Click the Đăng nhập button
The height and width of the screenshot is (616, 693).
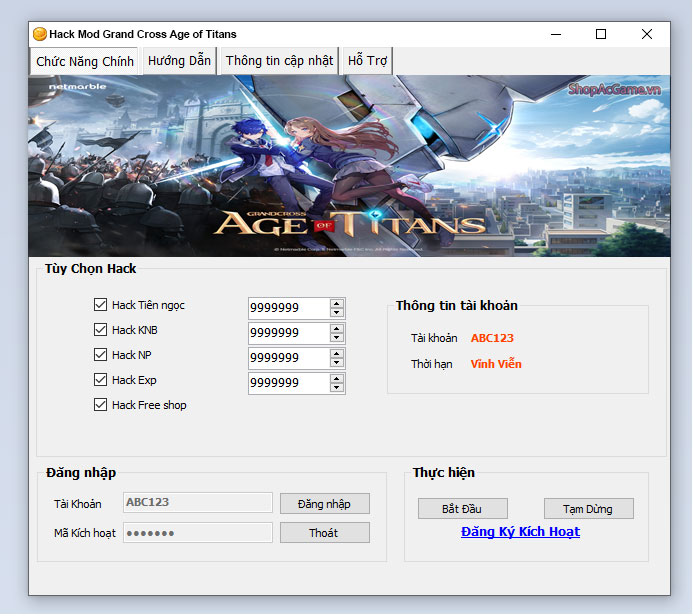click(x=325, y=504)
